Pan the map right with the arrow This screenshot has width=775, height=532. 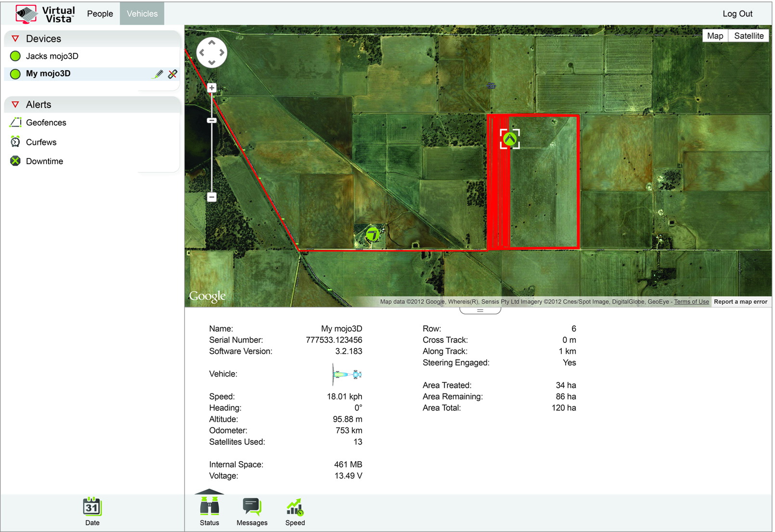222,52
